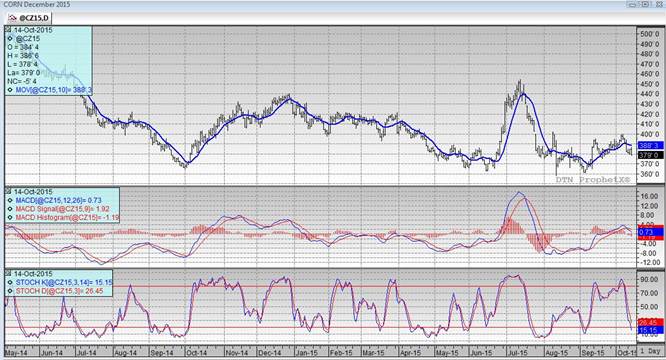Open the 1 Day interval selector
Image resolution: width=666 pixels, height=360 pixels.
[x=650, y=352]
